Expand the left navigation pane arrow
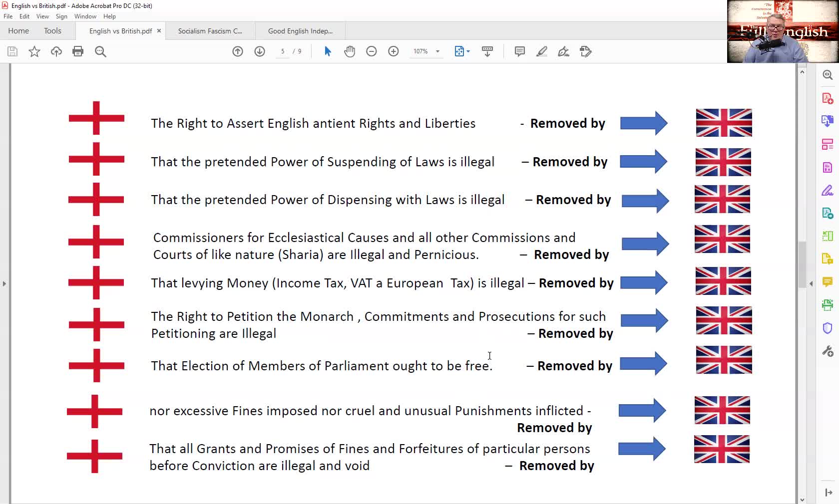Screen dimensions: 839x504 coord(4,283)
